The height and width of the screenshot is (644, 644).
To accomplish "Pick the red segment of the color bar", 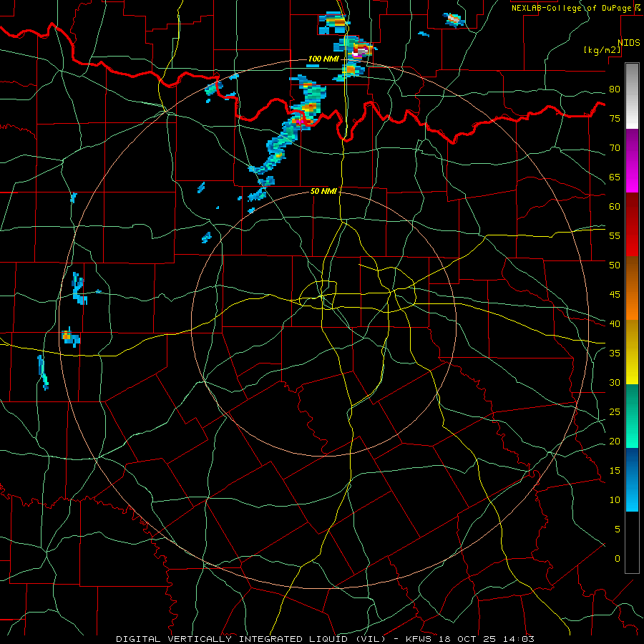I will pos(632,224).
